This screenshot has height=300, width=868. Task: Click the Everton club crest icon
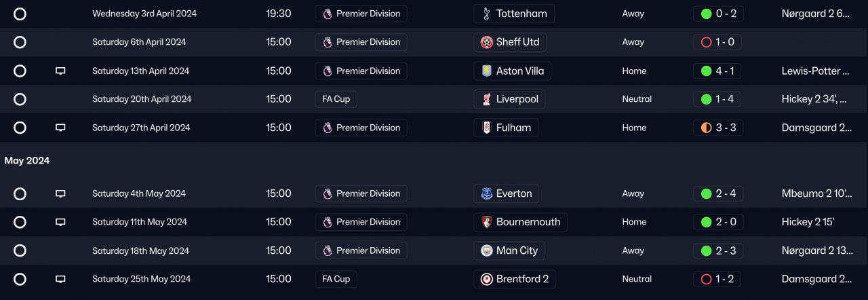coord(486,193)
